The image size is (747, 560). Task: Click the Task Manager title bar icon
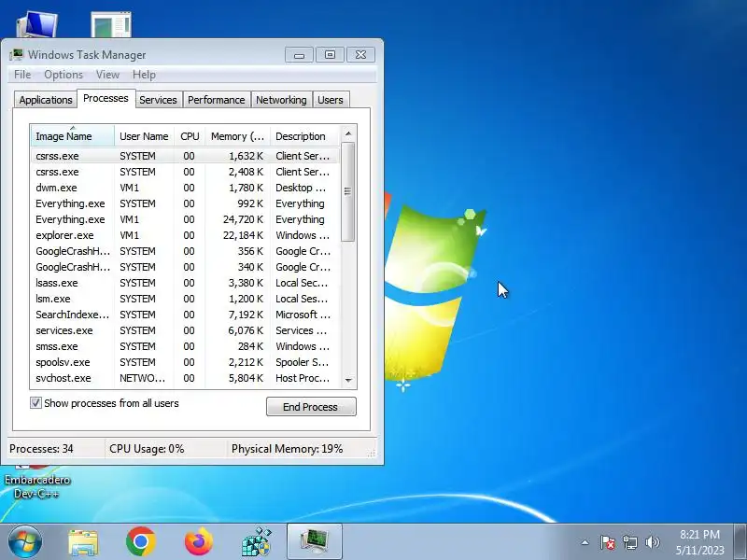(x=16, y=55)
